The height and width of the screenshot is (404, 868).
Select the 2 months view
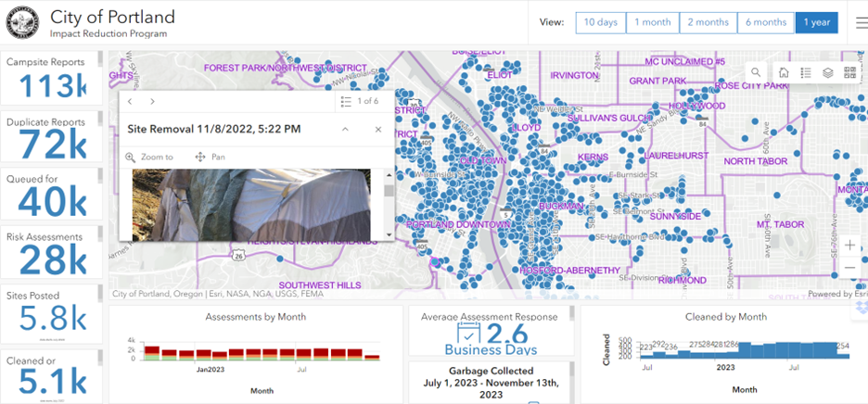pos(708,22)
